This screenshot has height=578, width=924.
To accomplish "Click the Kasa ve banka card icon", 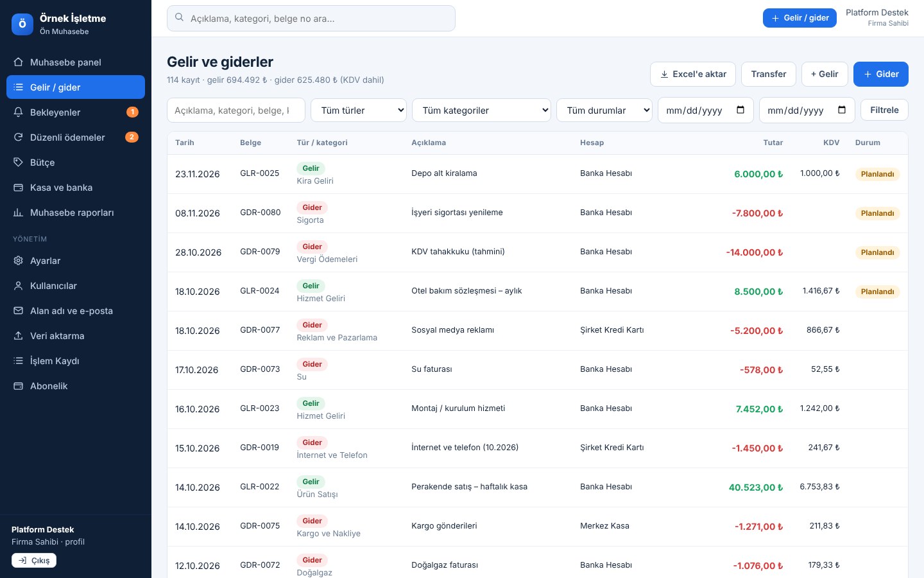I will [18, 188].
